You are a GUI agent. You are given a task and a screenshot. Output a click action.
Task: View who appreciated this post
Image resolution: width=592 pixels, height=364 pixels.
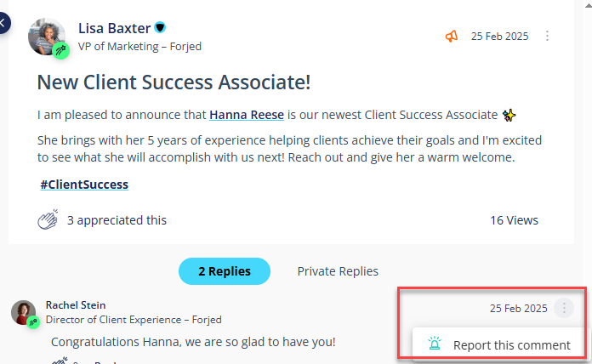117,220
